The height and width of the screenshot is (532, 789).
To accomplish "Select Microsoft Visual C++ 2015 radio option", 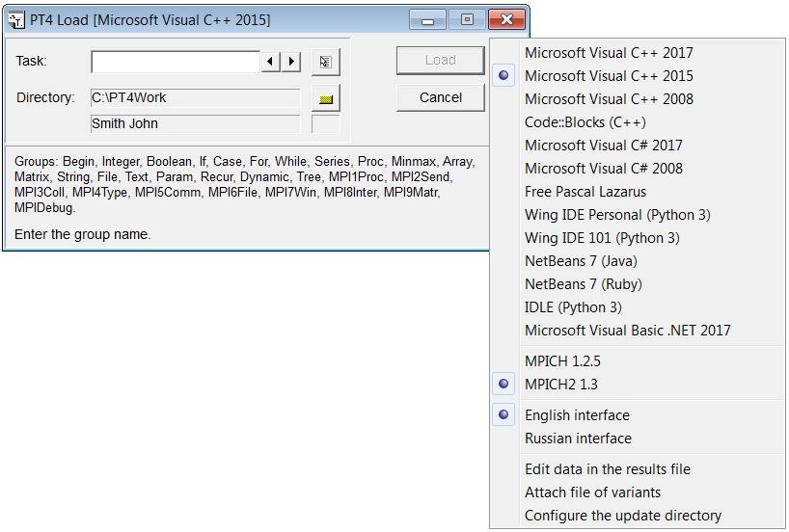I will (637, 76).
